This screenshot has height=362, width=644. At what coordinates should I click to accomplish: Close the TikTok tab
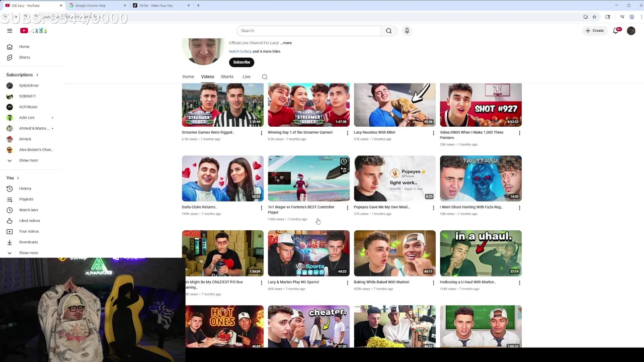tap(189, 6)
